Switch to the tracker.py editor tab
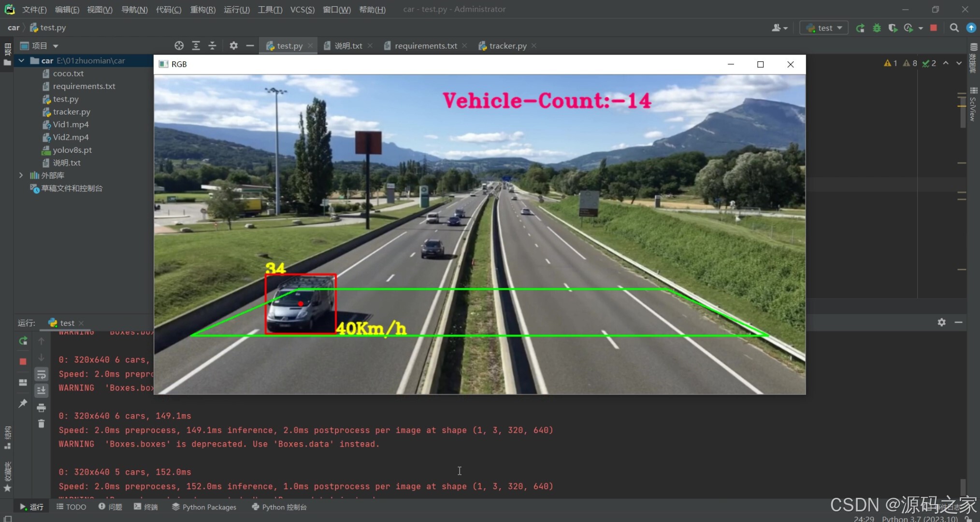Image resolution: width=980 pixels, height=522 pixels. [x=507, y=46]
